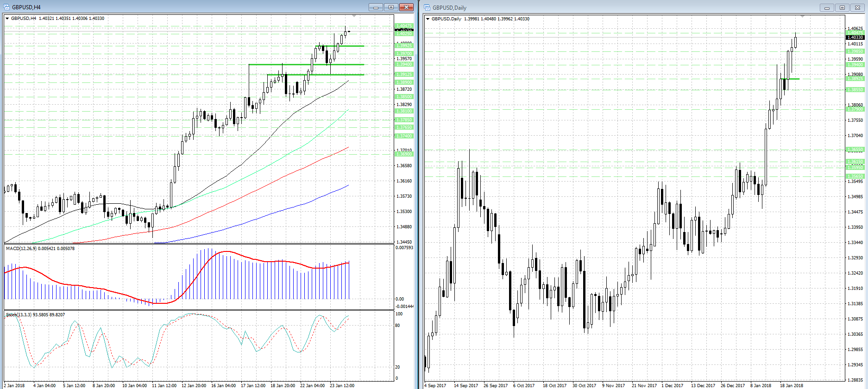Minimize the GBPUSD,Daily chart window
The image size is (868, 389).
(x=827, y=7)
